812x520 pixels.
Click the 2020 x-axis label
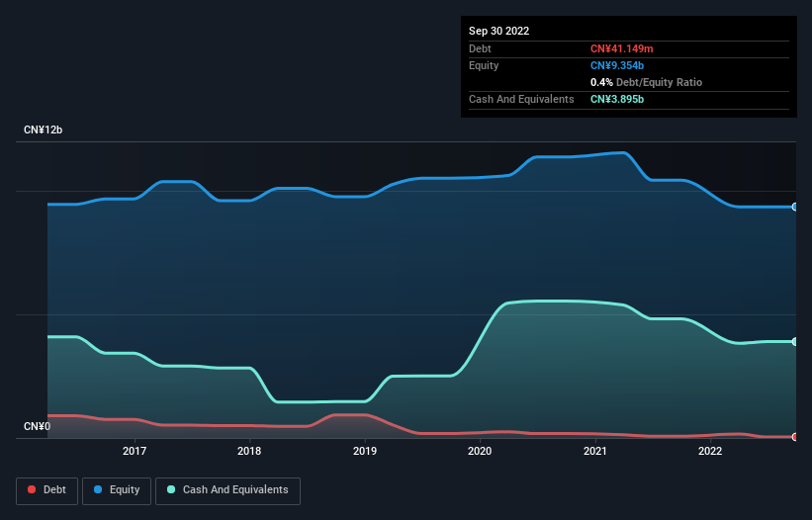point(480,451)
